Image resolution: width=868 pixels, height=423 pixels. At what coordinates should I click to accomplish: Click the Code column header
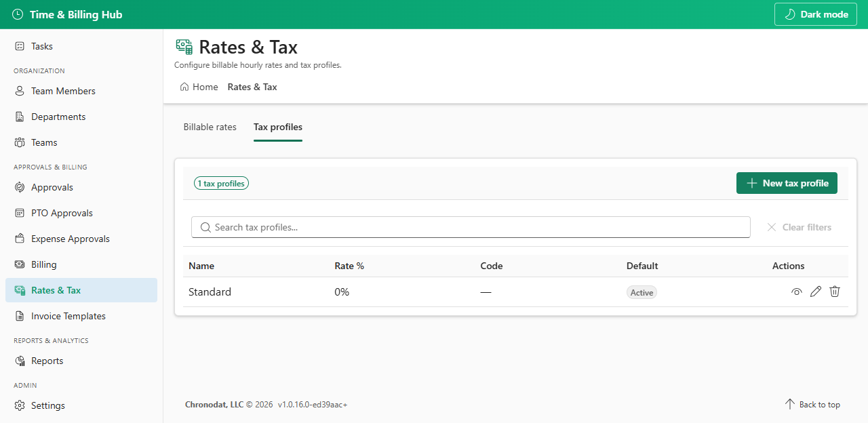(492, 266)
